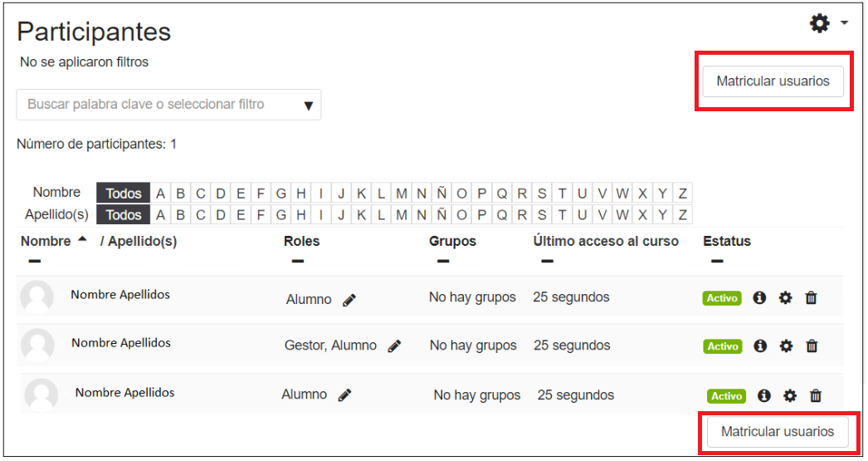Delete enrolment trash icon in third row
The height and width of the screenshot is (461, 868).
tap(816, 395)
